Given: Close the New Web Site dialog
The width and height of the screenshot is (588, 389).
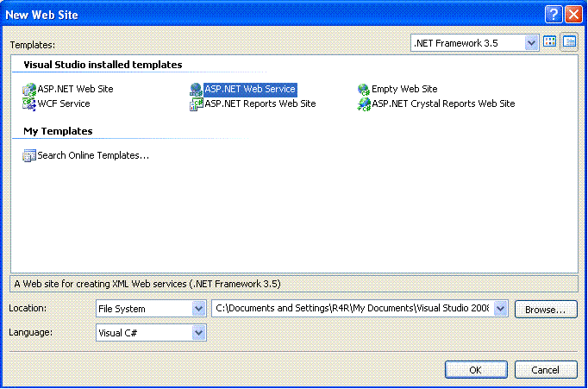Looking at the screenshot, I should click(573, 15).
